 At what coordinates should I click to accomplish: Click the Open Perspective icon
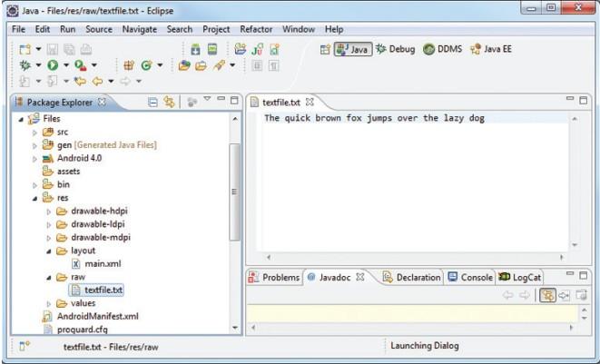pos(325,49)
